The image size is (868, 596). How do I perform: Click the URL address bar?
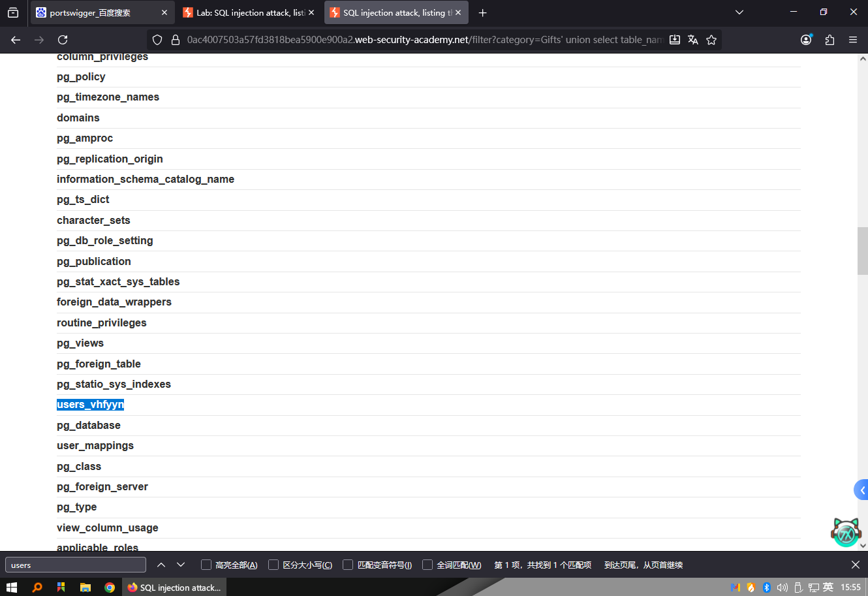[424, 40]
